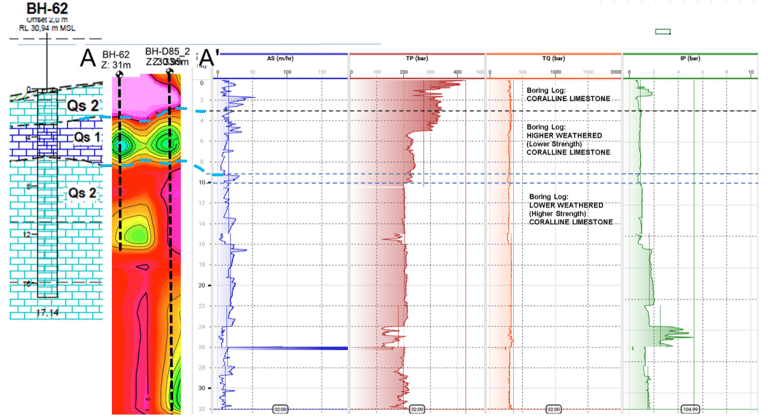Click the BH-62 borehole marker symbol
Image resolution: width=768 pixels, height=420 pixels.
119,74
